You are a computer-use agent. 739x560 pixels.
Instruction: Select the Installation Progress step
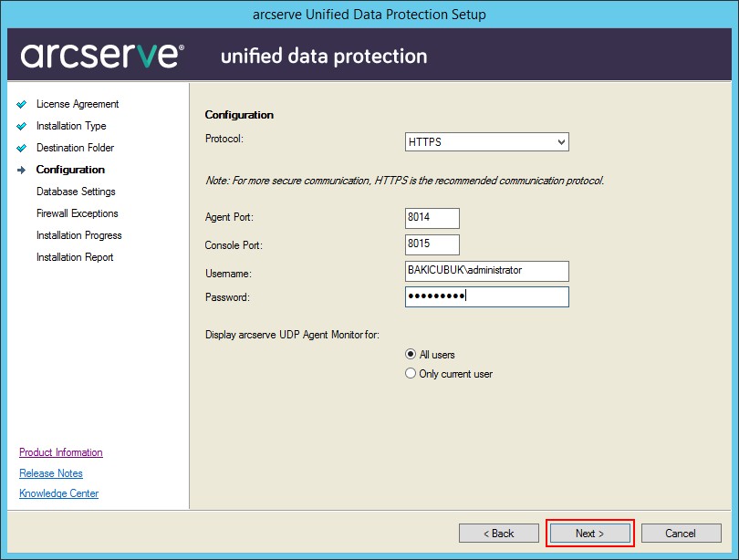pyautogui.click(x=79, y=235)
